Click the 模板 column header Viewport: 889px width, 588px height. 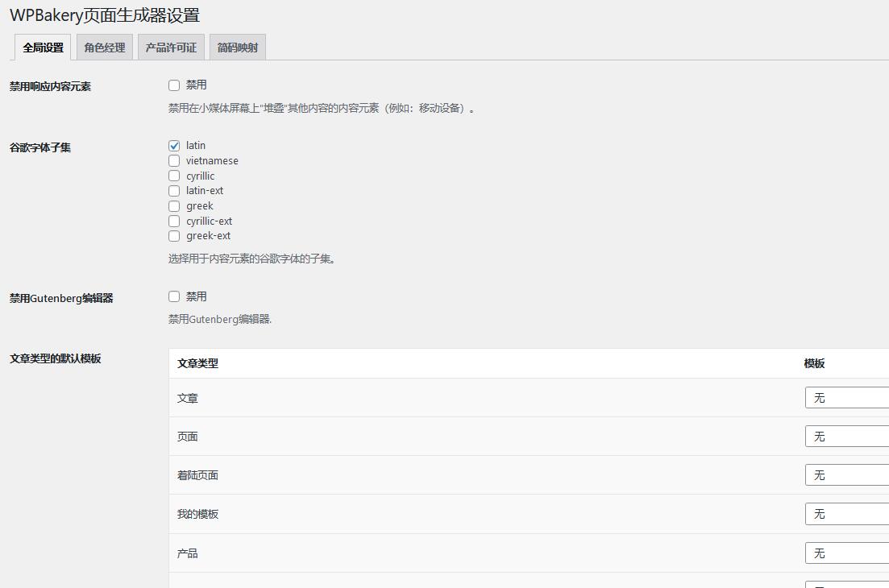(814, 363)
